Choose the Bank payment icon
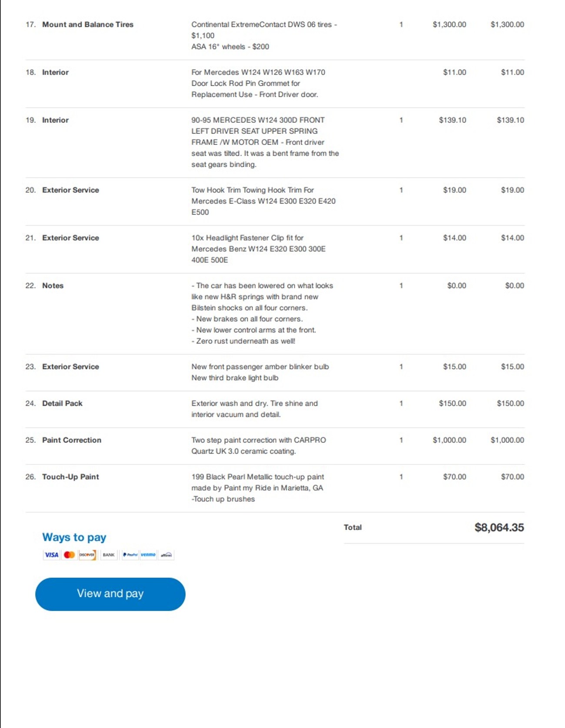 109,555
